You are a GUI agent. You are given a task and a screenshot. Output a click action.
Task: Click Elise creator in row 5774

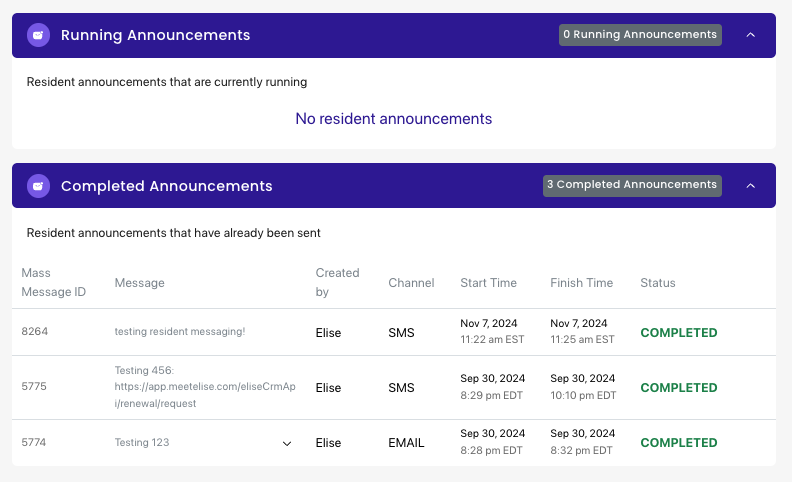click(x=328, y=443)
